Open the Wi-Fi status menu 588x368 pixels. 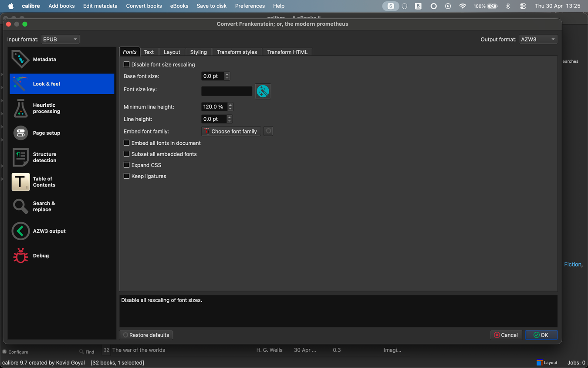pyautogui.click(x=463, y=6)
